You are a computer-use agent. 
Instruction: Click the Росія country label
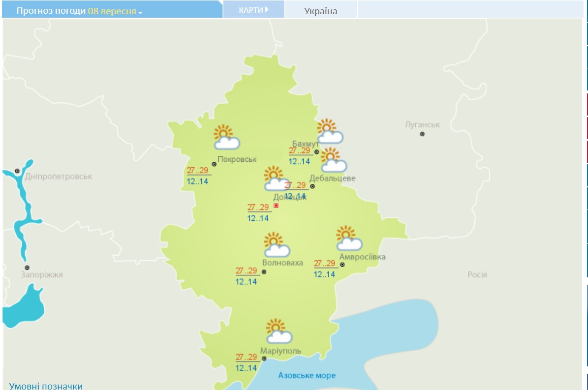477,274
